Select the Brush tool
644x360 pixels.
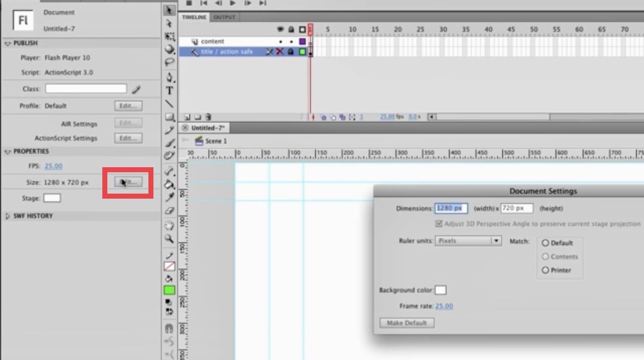coord(169,143)
